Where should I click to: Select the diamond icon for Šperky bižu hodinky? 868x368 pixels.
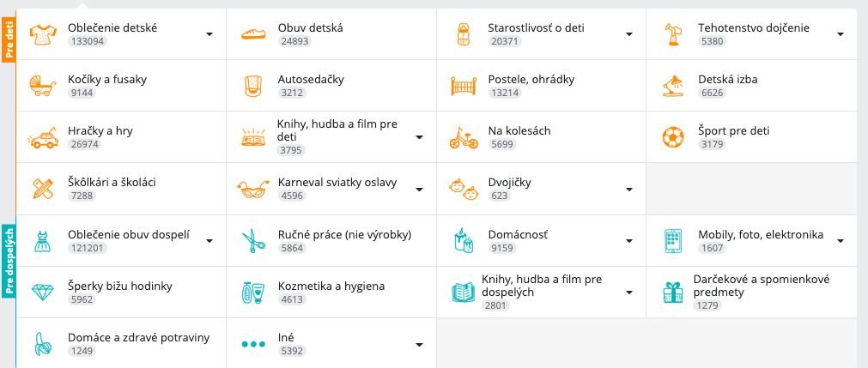pyautogui.click(x=43, y=293)
